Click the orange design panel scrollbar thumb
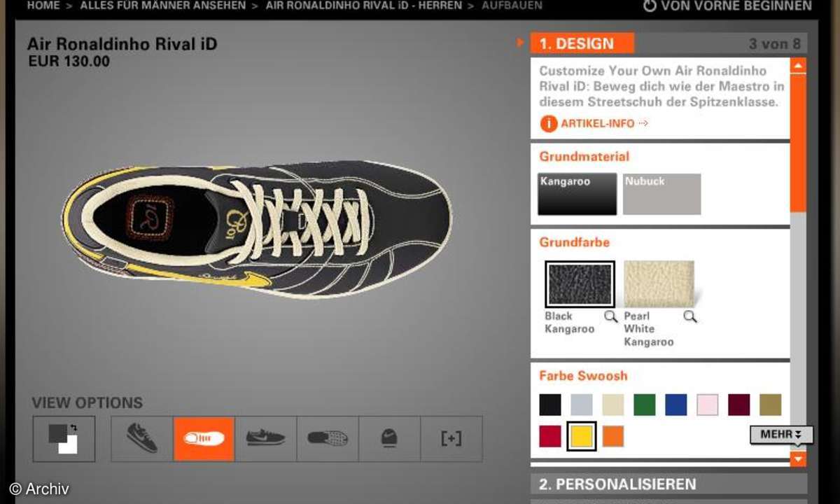The image size is (840, 504). 798,143
